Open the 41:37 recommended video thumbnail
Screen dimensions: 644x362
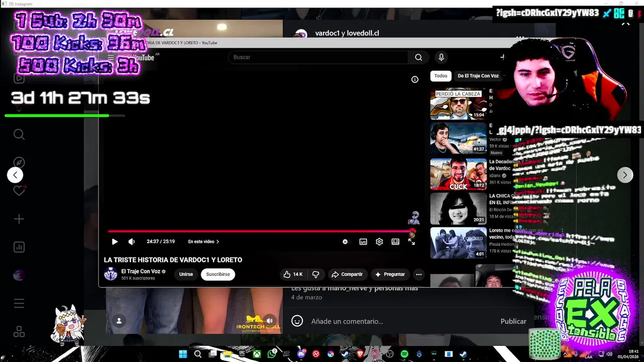pyautogui.click(x=458, y=138)
